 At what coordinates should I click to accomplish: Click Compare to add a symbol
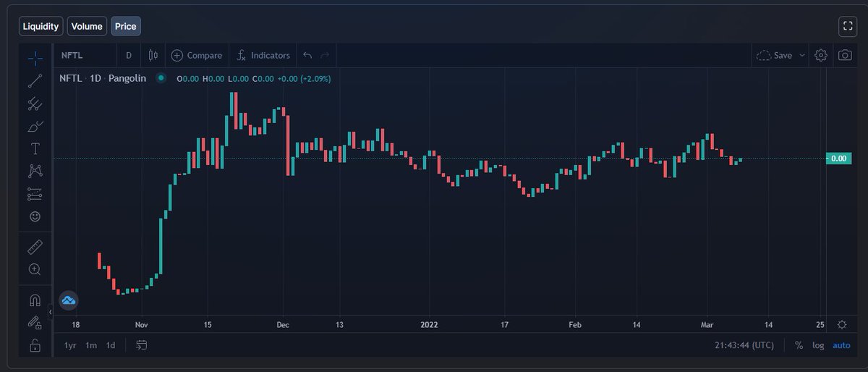[x=197, y=55]
